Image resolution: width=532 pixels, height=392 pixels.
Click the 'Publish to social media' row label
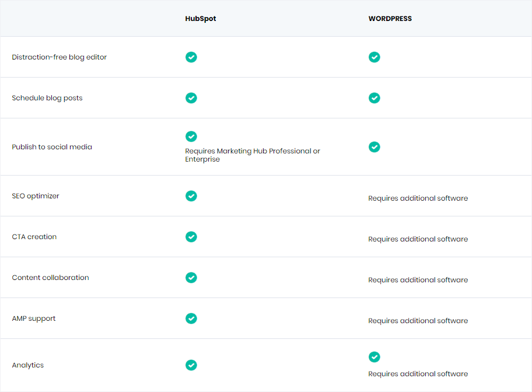(52, 147)
